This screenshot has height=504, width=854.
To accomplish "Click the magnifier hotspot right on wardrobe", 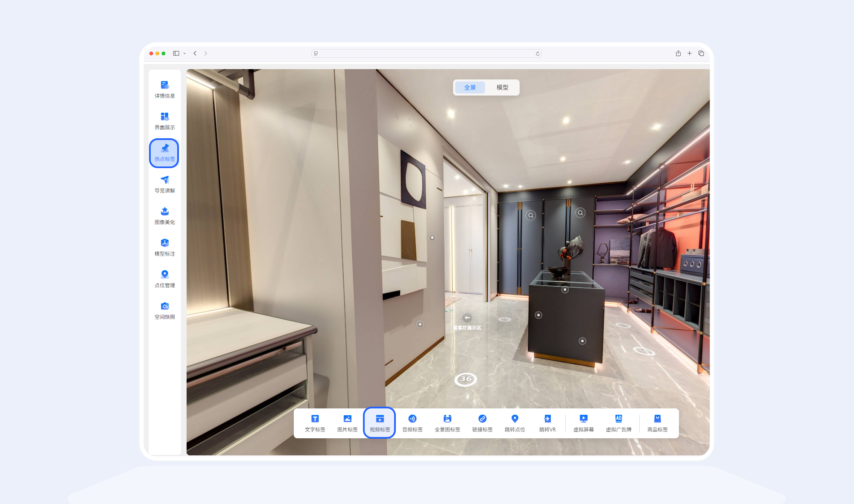I will [x=580, y=213].
